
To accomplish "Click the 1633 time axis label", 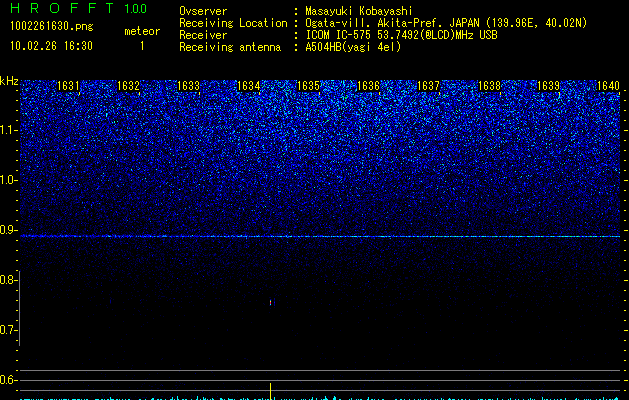I will coord(188,86).
